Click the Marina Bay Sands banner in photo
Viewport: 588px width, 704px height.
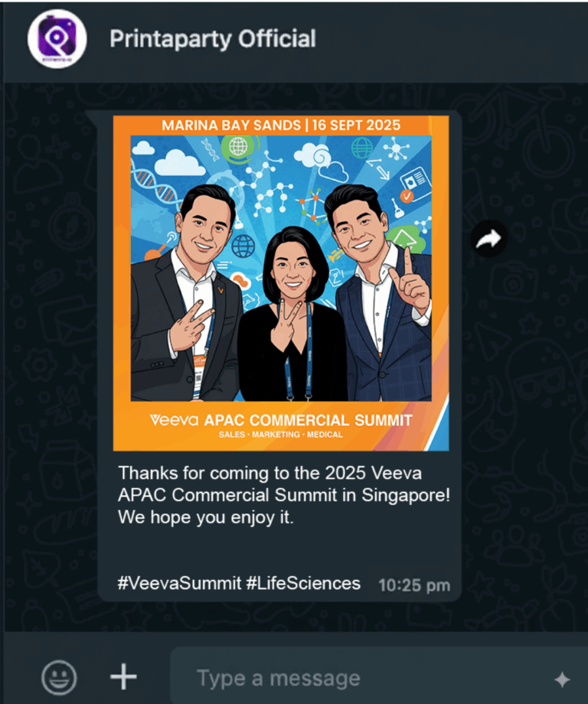pos(281,125)
